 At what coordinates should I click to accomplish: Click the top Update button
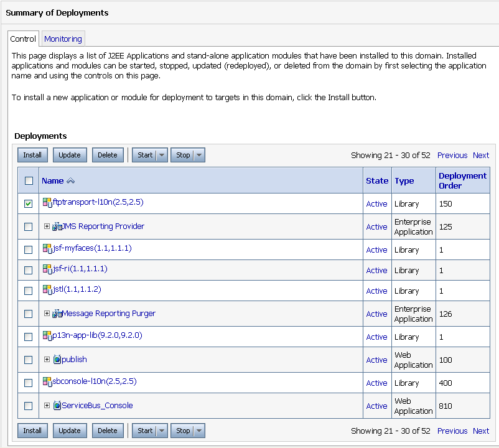click(70, 155)
